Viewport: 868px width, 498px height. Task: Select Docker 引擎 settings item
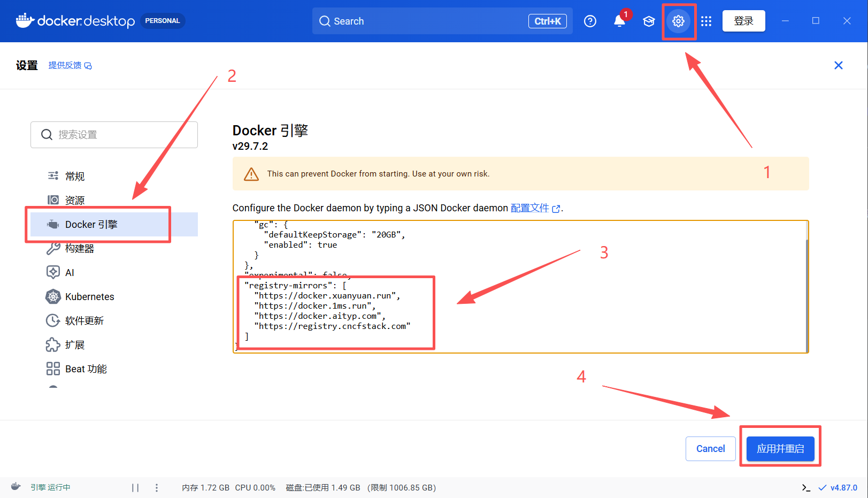tap(114, 224)
